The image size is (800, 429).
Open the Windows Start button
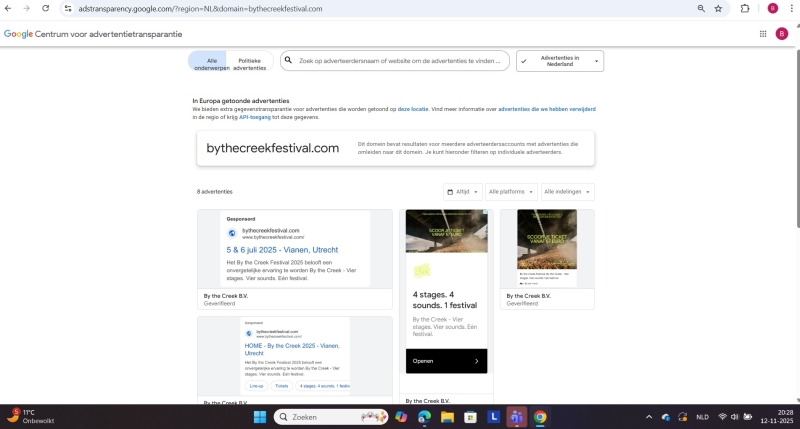(x=260, y=417)
